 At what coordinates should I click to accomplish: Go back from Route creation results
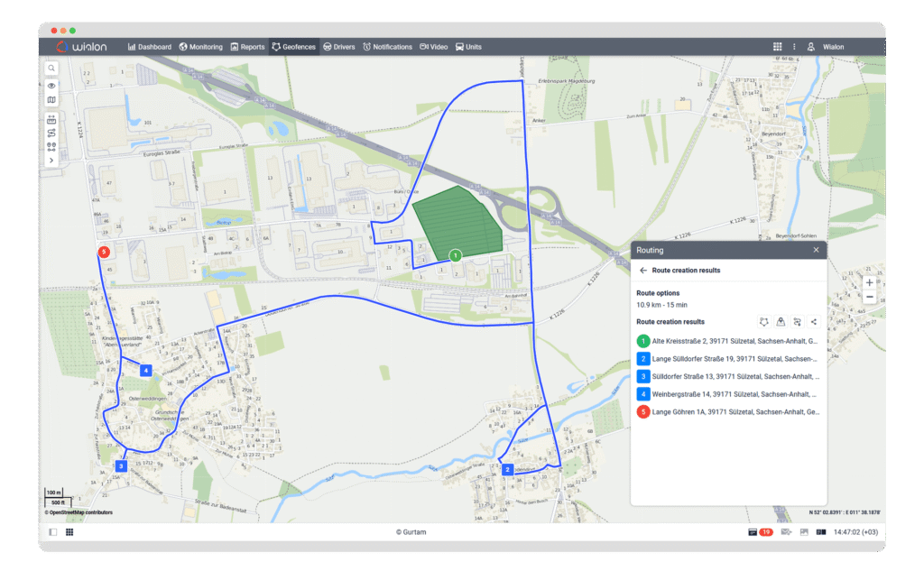[x=643, y=271]
